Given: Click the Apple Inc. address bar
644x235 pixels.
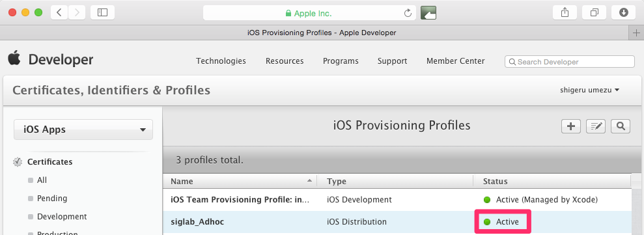Looking at the screenshot, I should [x=309, y=13].
